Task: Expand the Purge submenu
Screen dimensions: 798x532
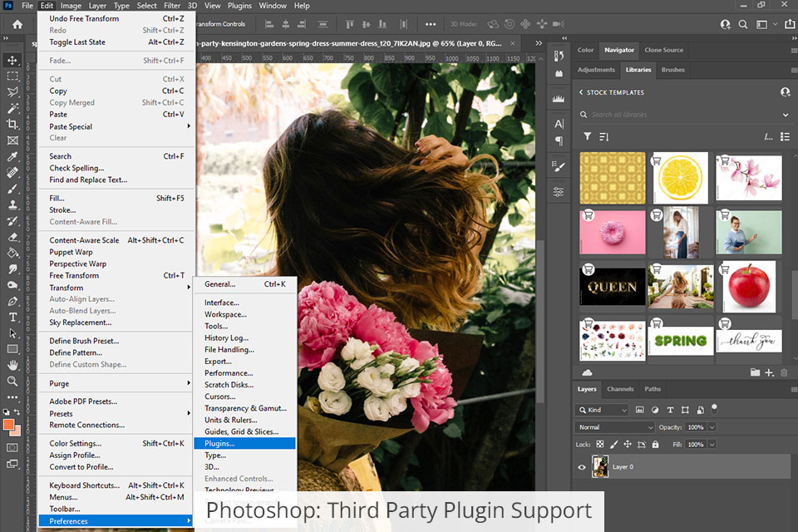Action: coord(117,383)
